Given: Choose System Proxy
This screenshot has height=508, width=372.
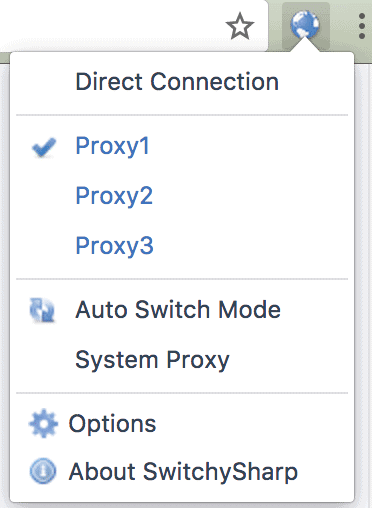Looking at the screenshot, I should (x=152, y=360).
